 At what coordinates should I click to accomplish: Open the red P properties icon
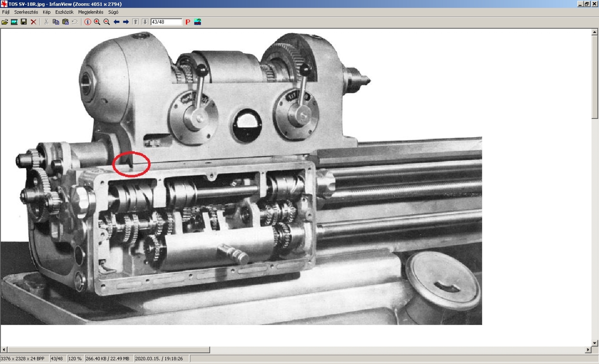click(x=188, y=22)
